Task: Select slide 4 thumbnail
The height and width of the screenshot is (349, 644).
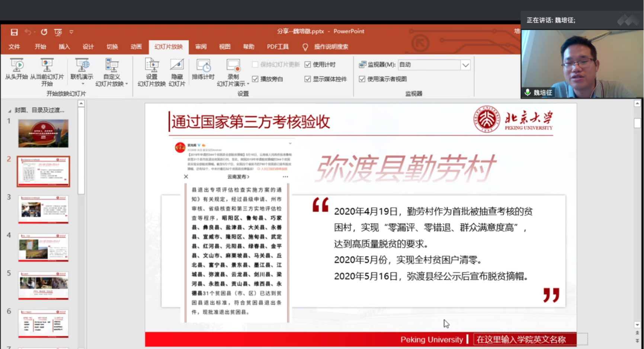Action: [44, 247]
